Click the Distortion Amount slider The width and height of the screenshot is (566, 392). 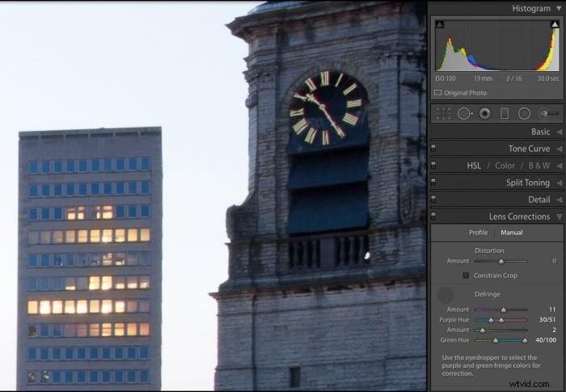point(501,261)
